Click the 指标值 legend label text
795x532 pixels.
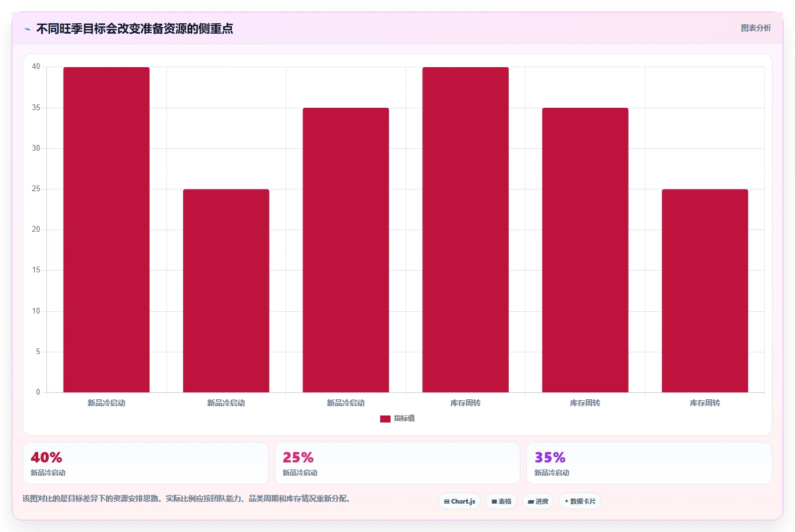404,418
